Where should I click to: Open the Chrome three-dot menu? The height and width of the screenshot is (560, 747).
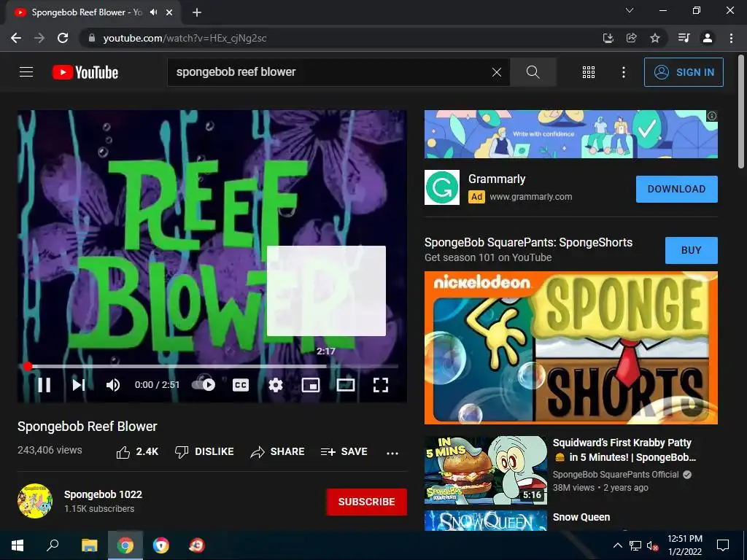tap(731, 38)
